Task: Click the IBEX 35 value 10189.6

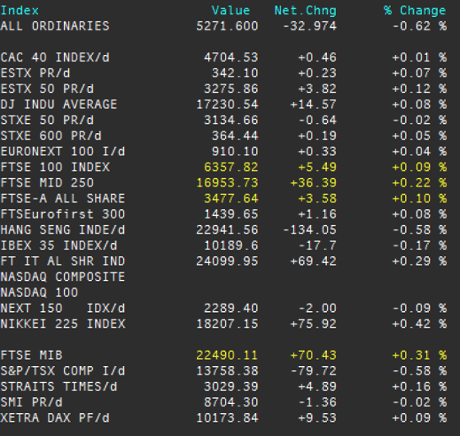Action: (231, 245)
